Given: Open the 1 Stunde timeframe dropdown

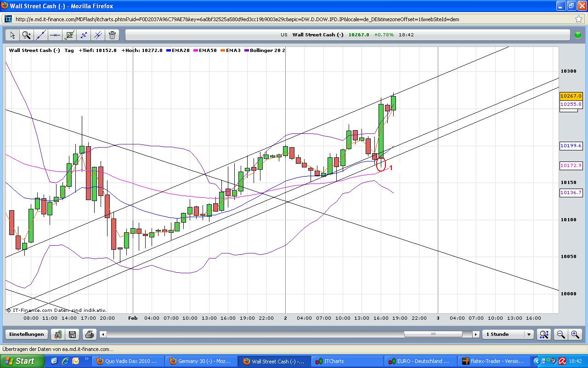Looking at the screenshot, I should 528,334.
